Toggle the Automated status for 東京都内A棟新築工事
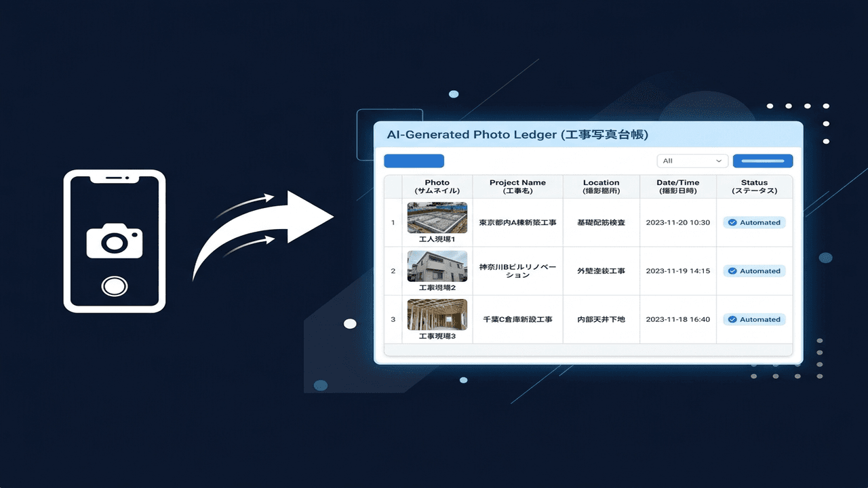This screenshot has width=868, height=488. [x=754, y=222]
